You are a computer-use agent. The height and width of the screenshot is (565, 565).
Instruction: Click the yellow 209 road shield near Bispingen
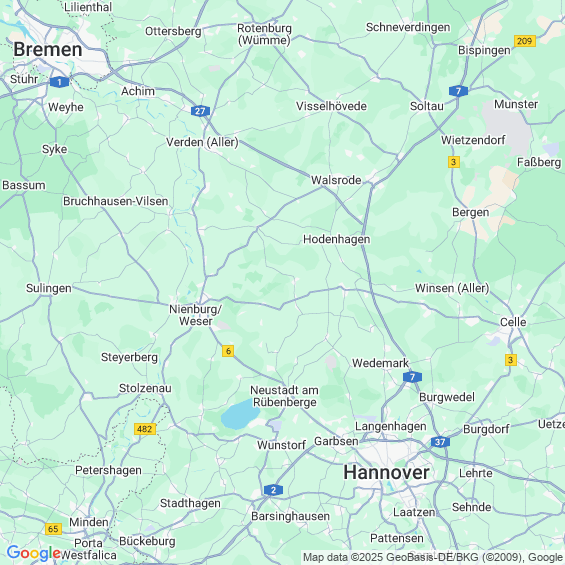525,41
